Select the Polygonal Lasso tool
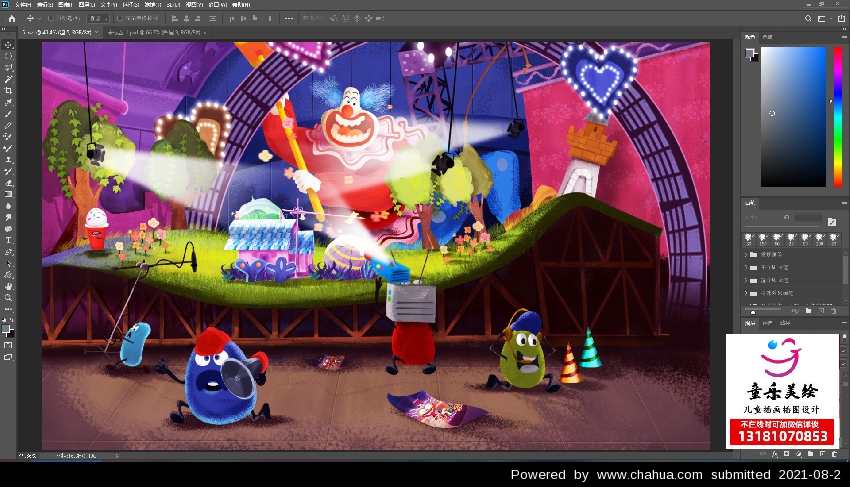Viewport: 850px width, 487px height. (8, 68)
